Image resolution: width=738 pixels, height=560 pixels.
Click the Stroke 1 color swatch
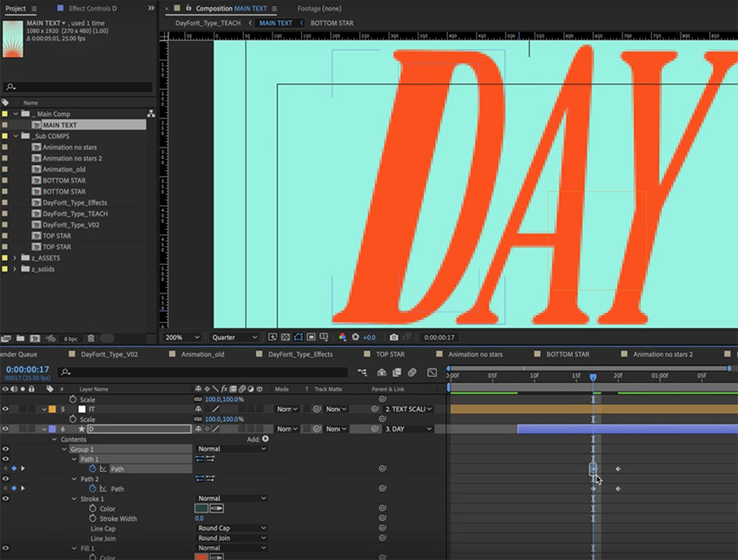coord(201,509)
